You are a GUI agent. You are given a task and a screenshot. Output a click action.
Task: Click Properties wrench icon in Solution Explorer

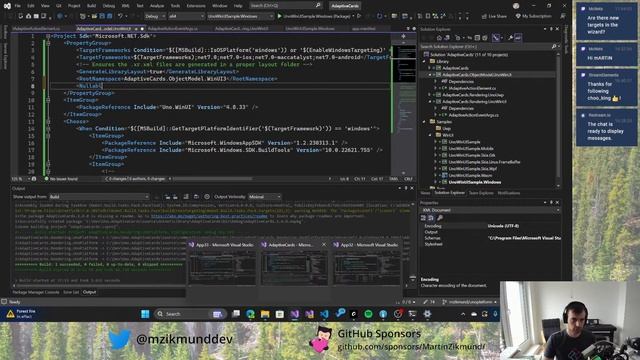pyautogui.click(x=510, y=38)
